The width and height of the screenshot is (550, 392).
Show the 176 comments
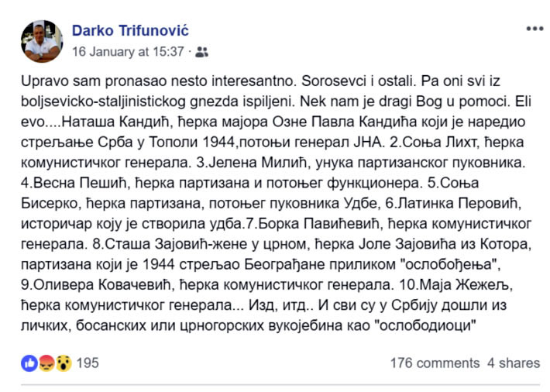tap(435, 363)
